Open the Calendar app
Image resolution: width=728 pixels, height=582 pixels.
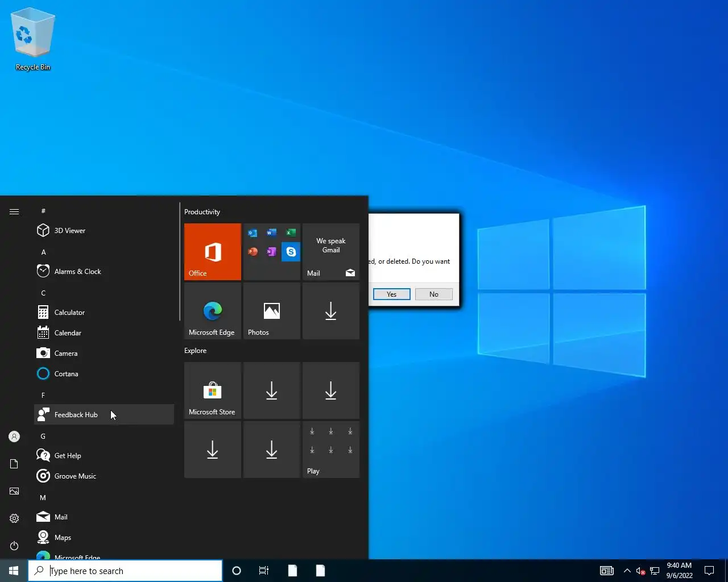tap(104, 332)
